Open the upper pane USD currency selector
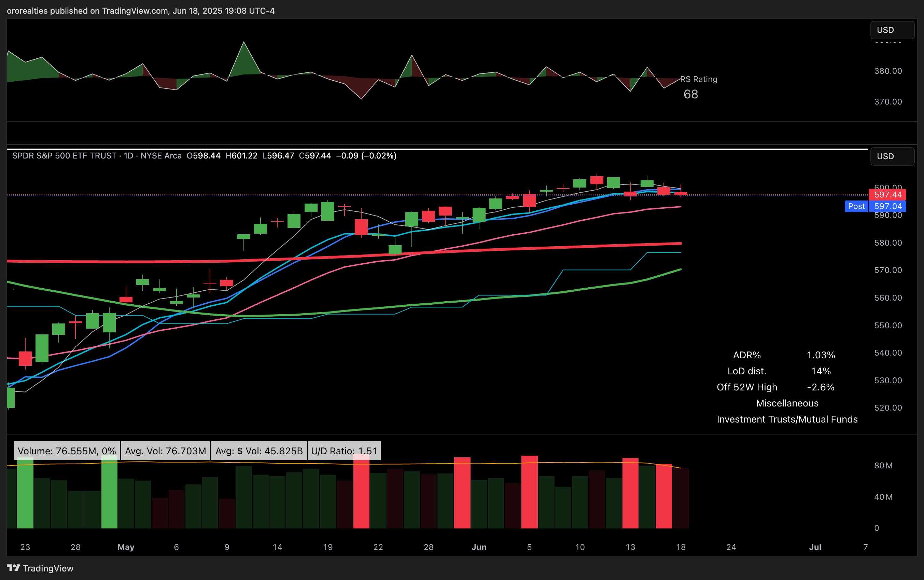 click(x=892, y=30)
